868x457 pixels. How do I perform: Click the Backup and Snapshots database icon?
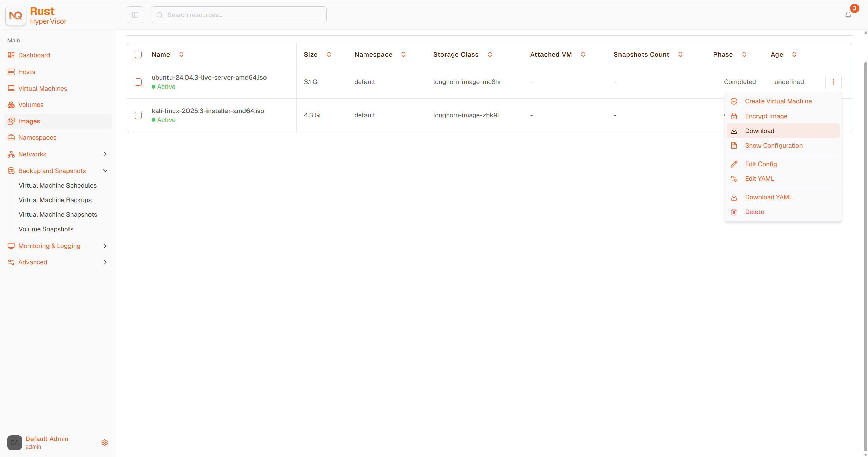pyautogui.click(x=11, y=171)
